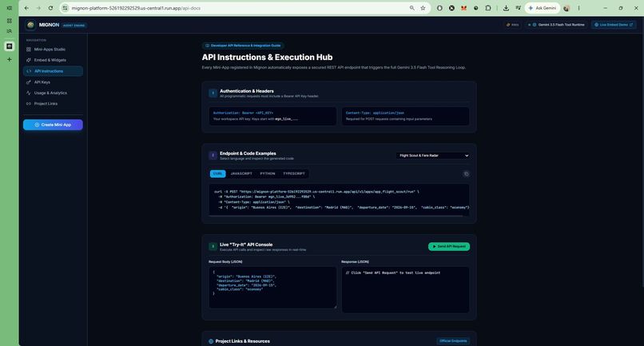The image size is (644, 346).
Task: Open the Flight Scout & Fare Radar dropdown
Action: tap(433, 155)
